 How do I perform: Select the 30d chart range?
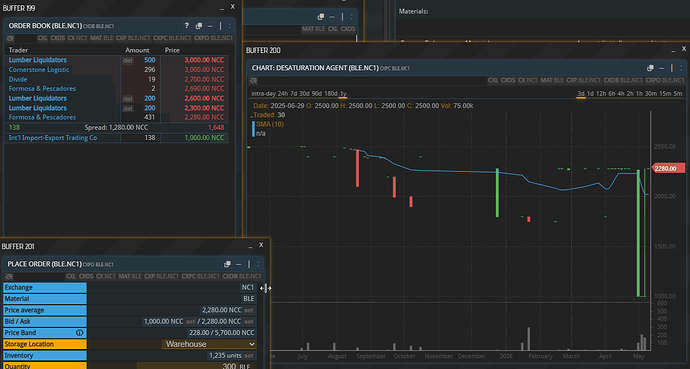coord(305,94)
